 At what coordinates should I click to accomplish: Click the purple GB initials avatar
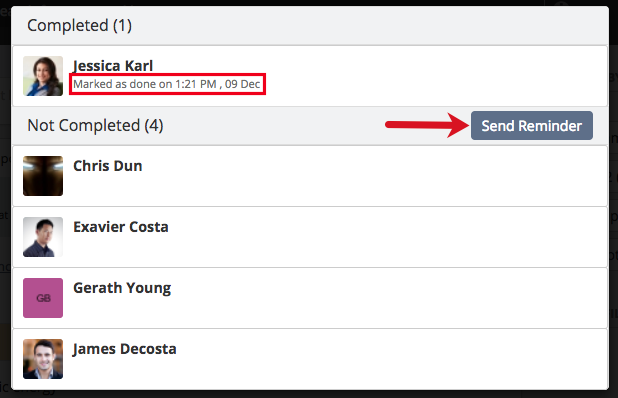[x=43, y=298]
